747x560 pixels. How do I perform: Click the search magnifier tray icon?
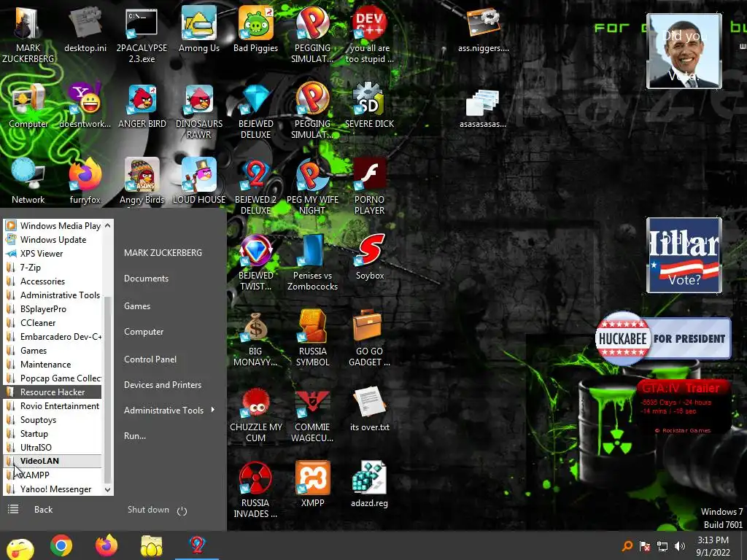pos(627,546)
